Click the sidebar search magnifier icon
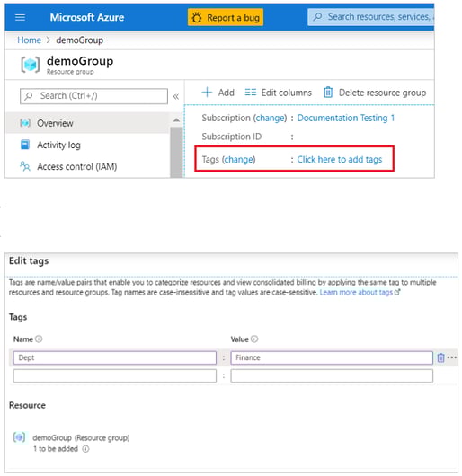 pyautogui.click(x=29, y=96)
